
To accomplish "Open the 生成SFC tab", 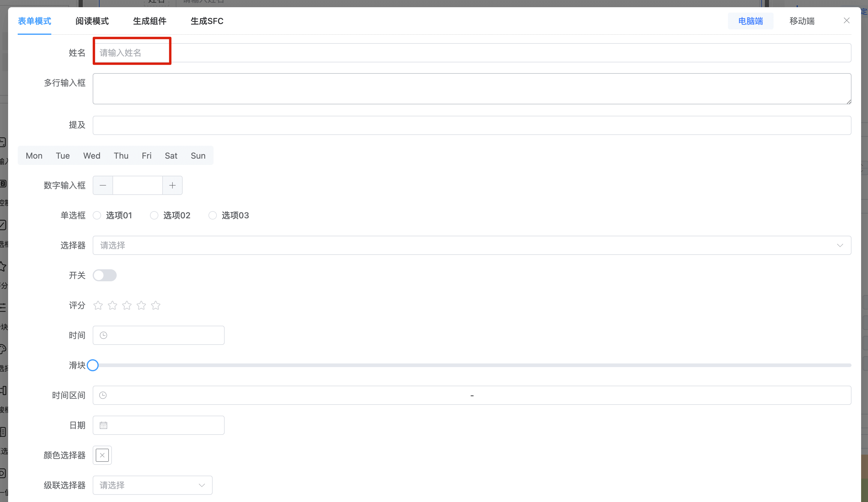I will pos(207,21).
